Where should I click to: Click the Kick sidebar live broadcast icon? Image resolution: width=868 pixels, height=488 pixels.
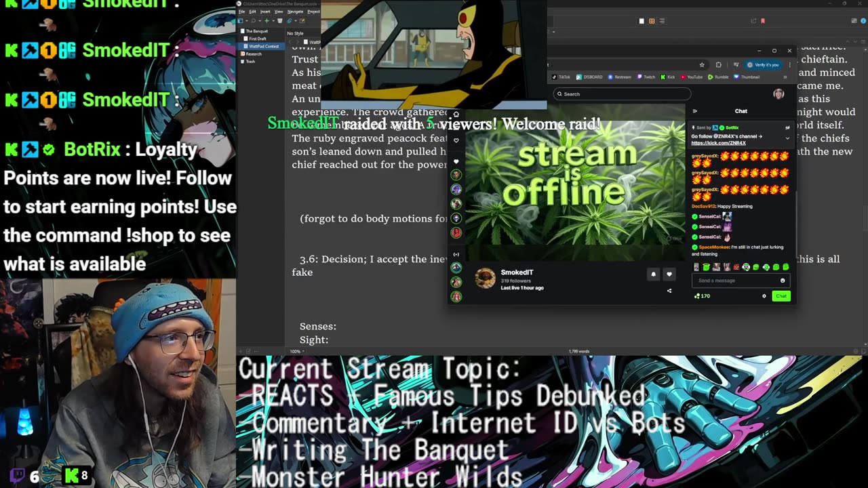456,254
